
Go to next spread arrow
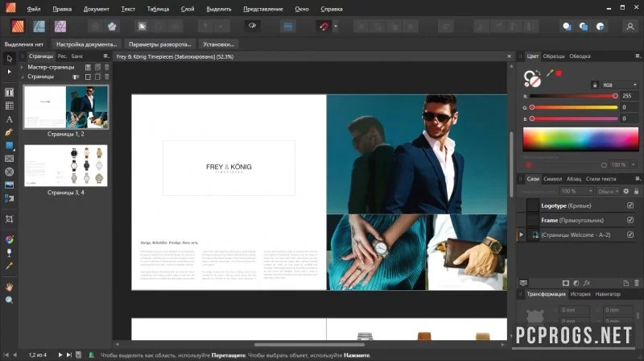pyautogui.click(x=60, y=355)
